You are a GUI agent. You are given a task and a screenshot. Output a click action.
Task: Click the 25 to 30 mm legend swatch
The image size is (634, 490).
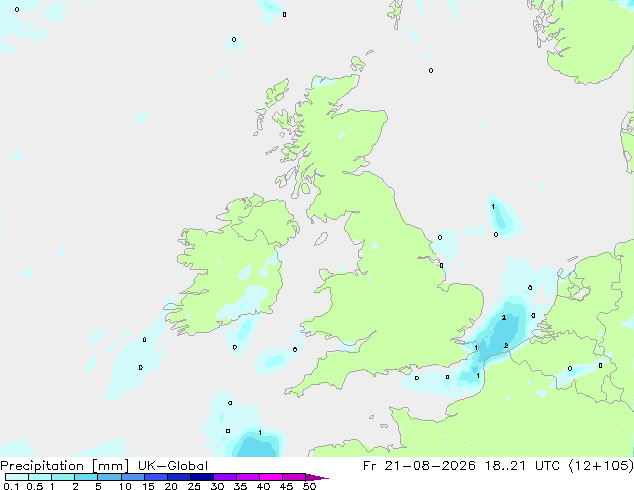[x=202, y=477]
